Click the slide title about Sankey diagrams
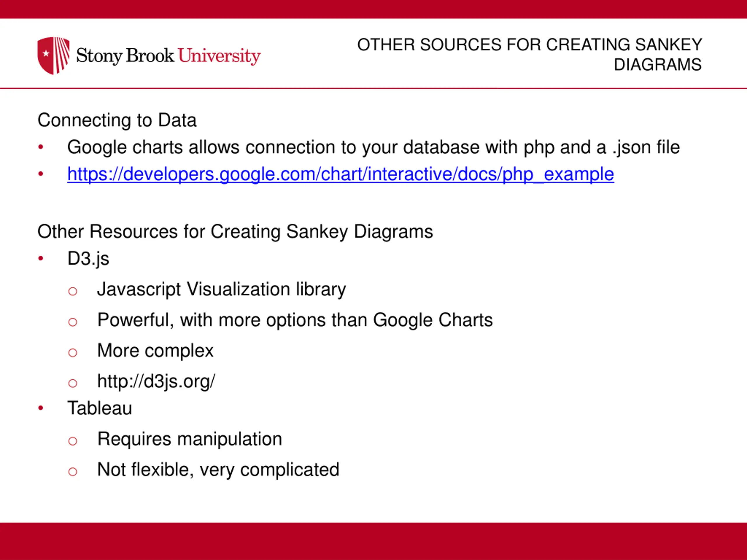747x560 pixels. (x=529, y=55)
